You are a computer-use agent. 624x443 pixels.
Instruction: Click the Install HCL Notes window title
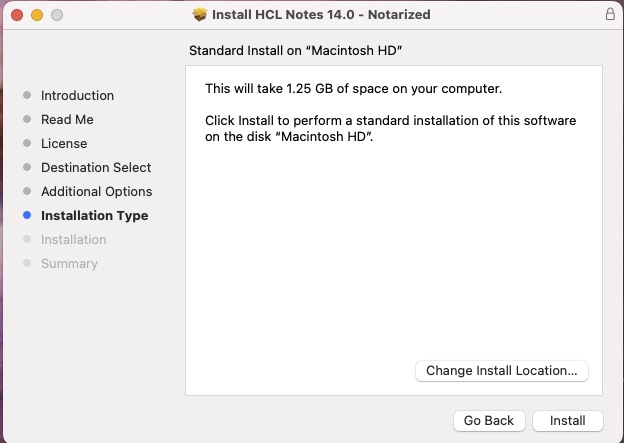(322, 15)
